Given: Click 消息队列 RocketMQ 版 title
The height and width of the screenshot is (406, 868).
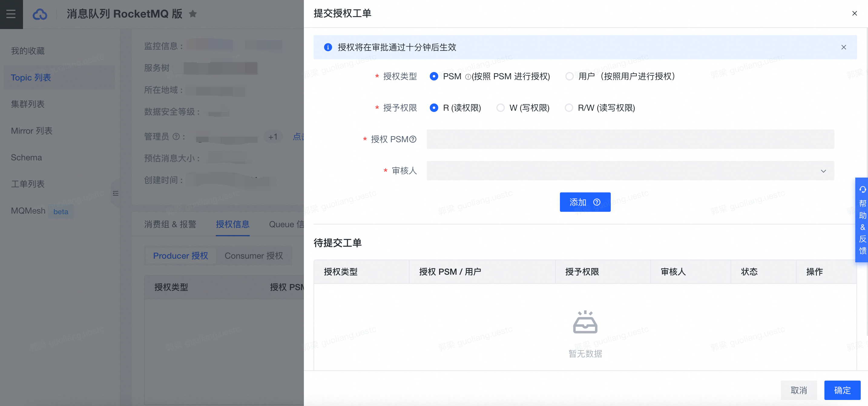Looking at the screenshot, I should (124, 14).
